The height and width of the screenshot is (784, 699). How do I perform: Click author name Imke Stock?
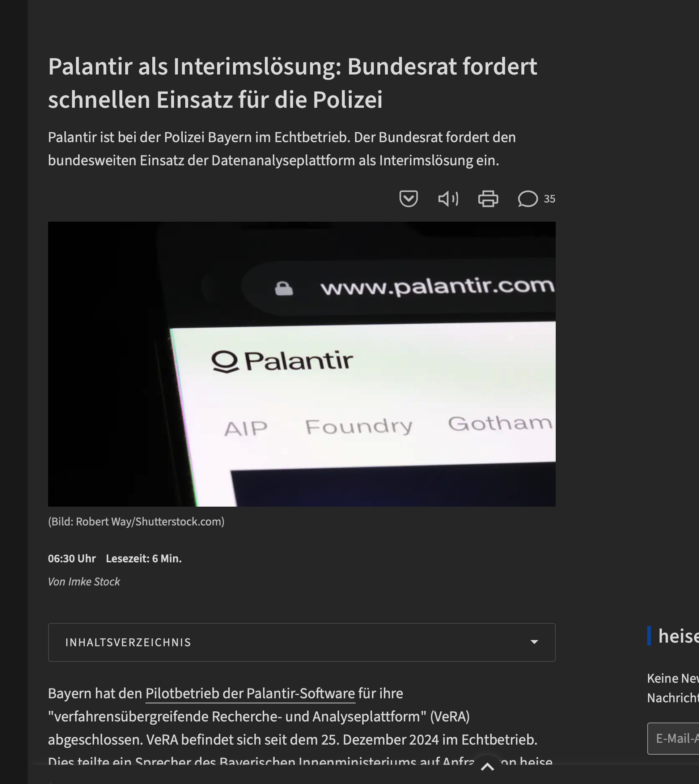tap(94, 581)
